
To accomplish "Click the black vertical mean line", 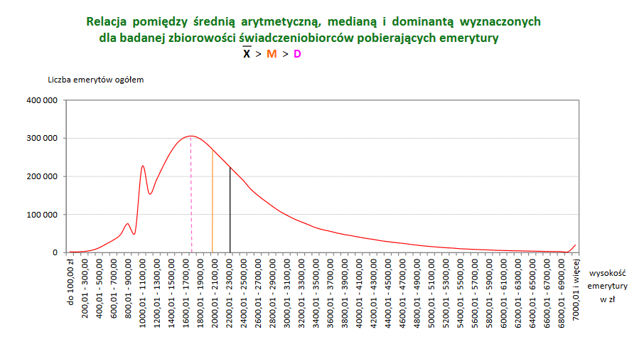I will (x=230, y=213).
